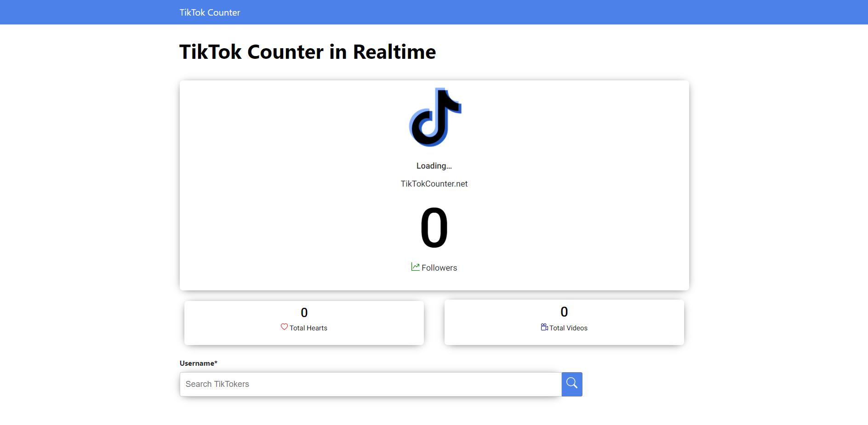Click the green chart icon beside Followers
Image resolution: width=868 pixels, height=425 pixels.
tap(415, 267)
